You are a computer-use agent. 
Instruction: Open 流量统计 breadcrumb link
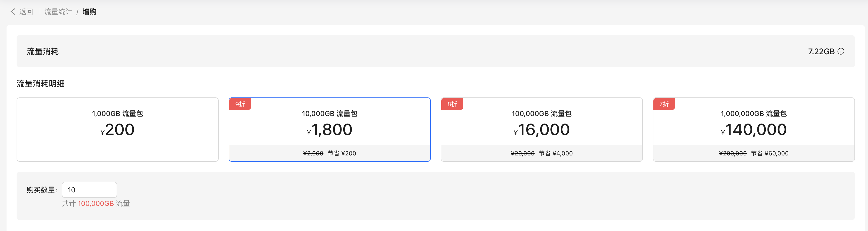pos(58,12)
